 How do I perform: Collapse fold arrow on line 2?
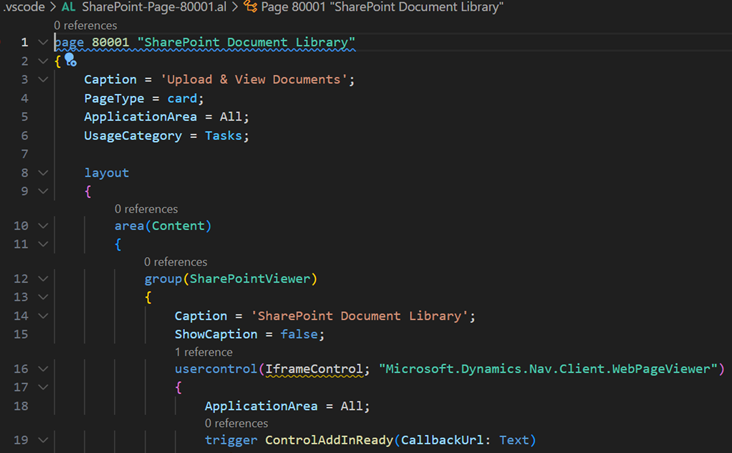(43, 61)
